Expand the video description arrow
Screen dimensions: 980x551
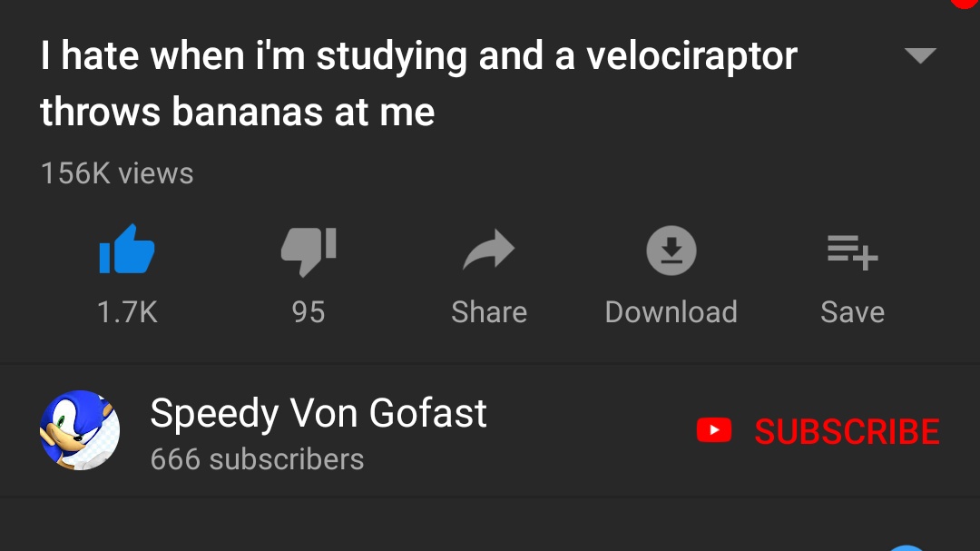[x=920, y=56]
